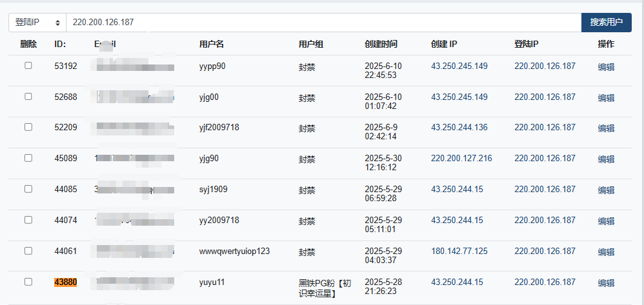Open 编辑 link for user wwwqwertyuiop123
The image size is (644, 305).
click(x=606, y=252)
